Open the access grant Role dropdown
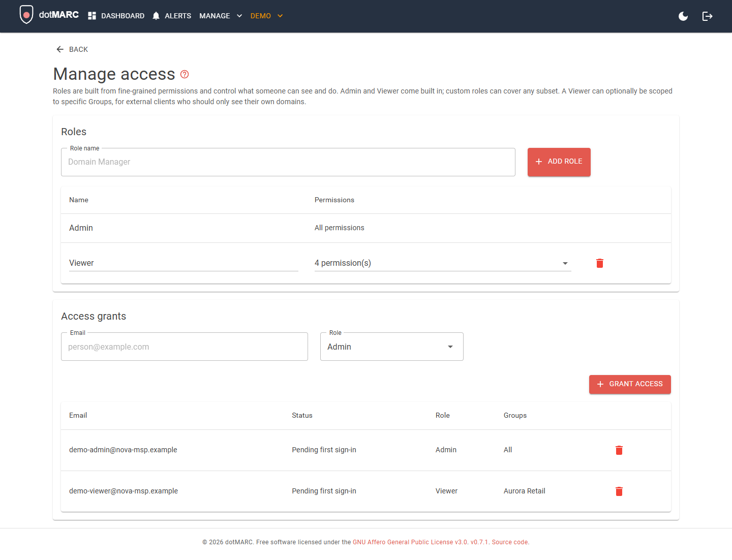This screenshot has width=732, height=560. (x=392, y=347)
